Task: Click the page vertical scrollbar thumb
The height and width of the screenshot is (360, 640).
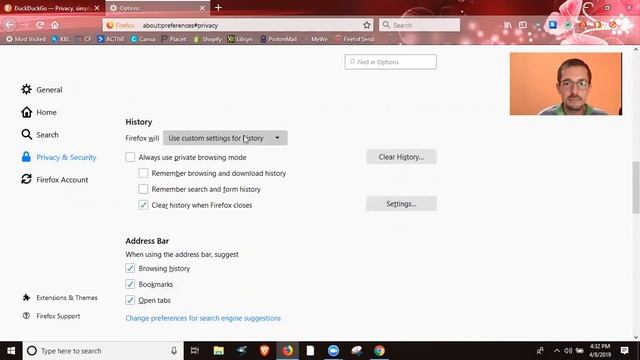Action: click(x=636, y=187)
